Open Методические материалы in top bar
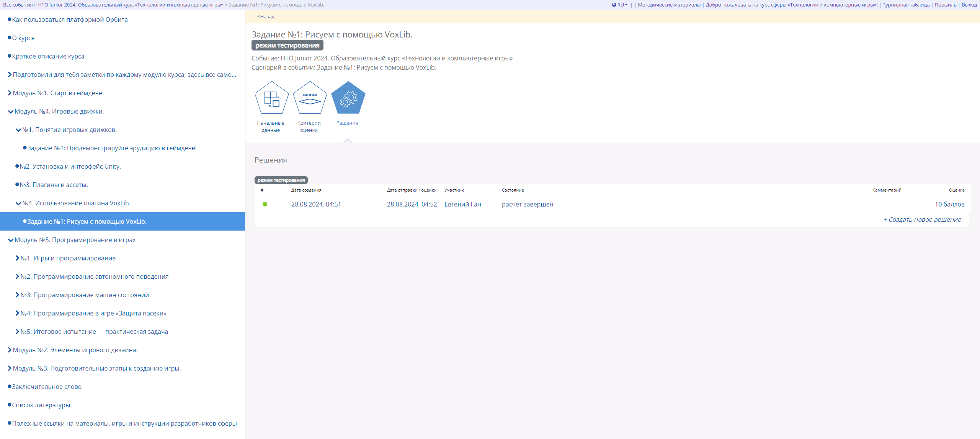 [669, 5]
